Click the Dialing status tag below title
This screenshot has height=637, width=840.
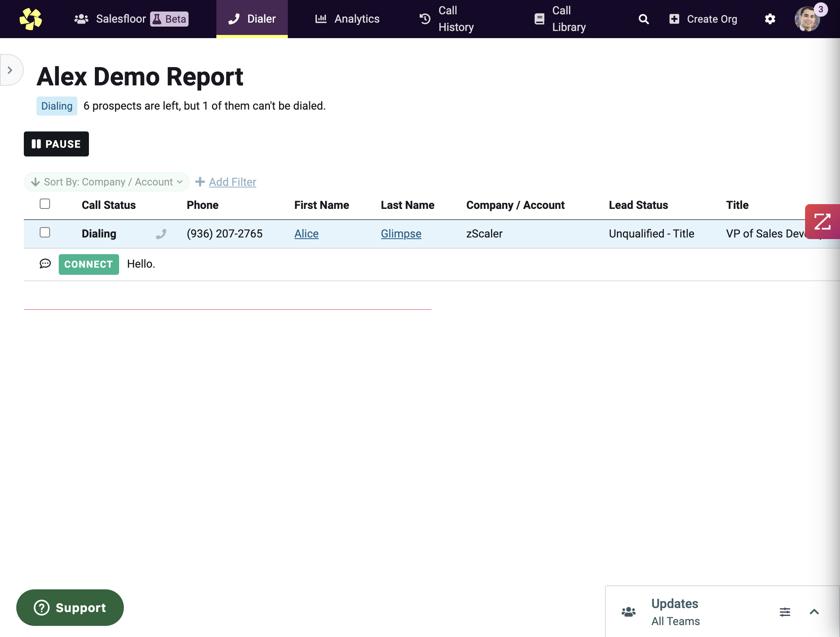tap(57, 106)
